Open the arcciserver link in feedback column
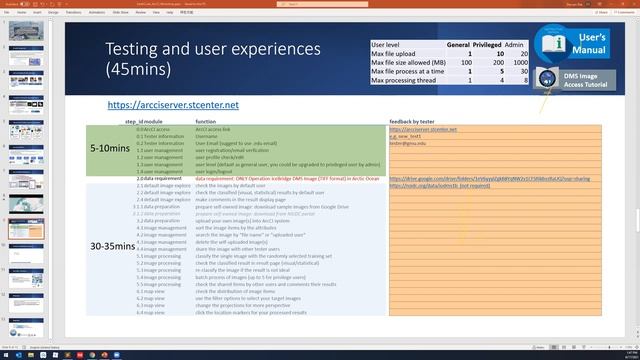 [x=423, y=129]
